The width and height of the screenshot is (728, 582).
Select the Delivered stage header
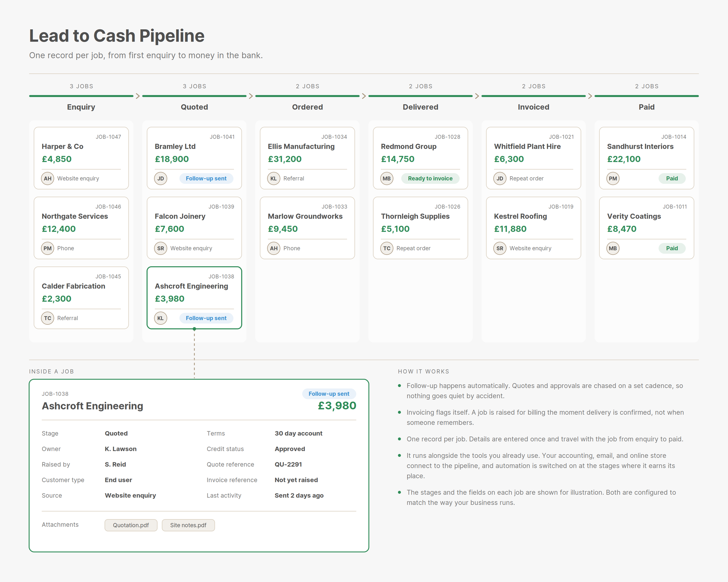click(x=420, y=107)
